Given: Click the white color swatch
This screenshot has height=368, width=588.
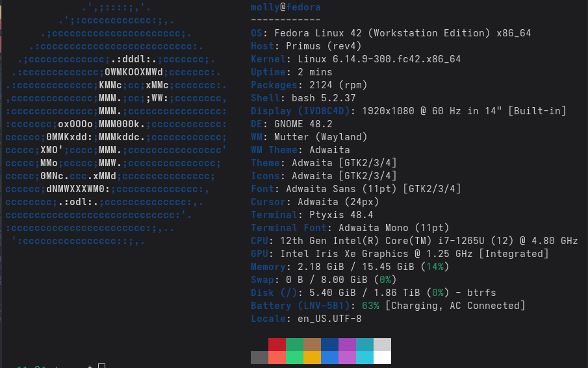Looking at the screenshot, I should [x=383, y=358].
